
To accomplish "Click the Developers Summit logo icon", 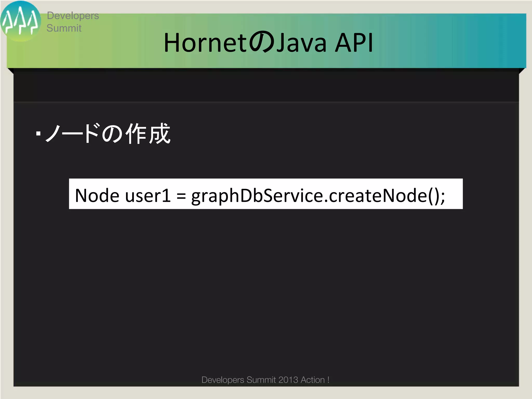I will [21, 21].
